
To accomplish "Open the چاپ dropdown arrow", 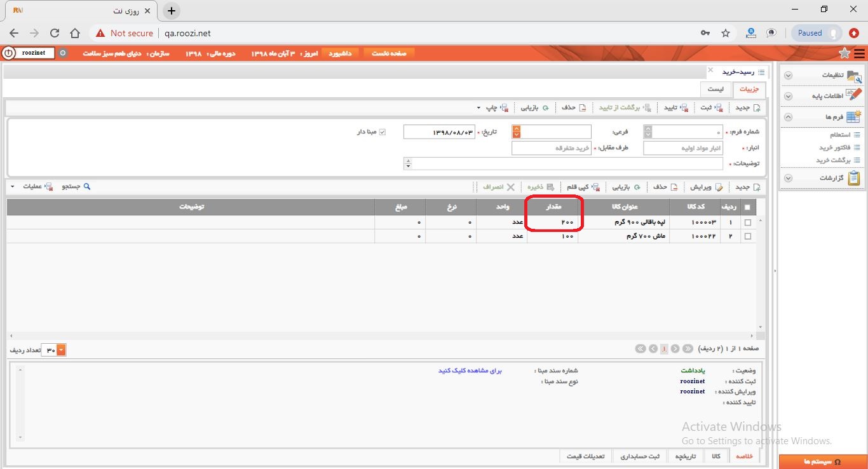I will 478,109.
